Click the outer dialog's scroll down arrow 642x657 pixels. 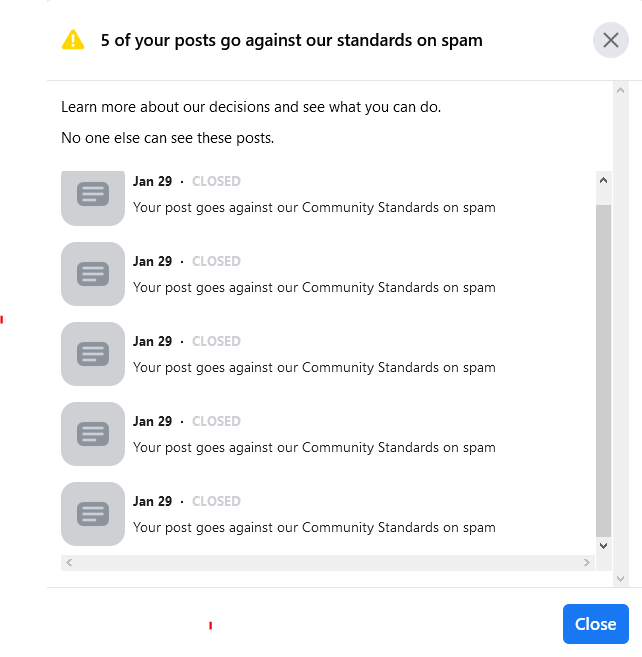point(620,578)
